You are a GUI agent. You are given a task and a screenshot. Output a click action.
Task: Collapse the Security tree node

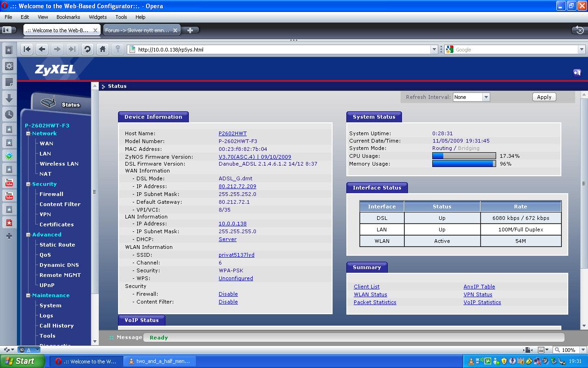click(28, 184)
